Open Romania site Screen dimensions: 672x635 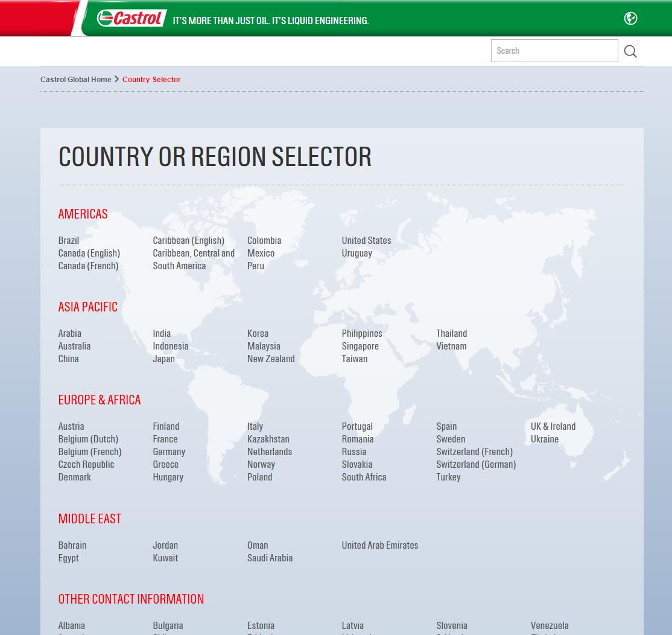(358, 439)
